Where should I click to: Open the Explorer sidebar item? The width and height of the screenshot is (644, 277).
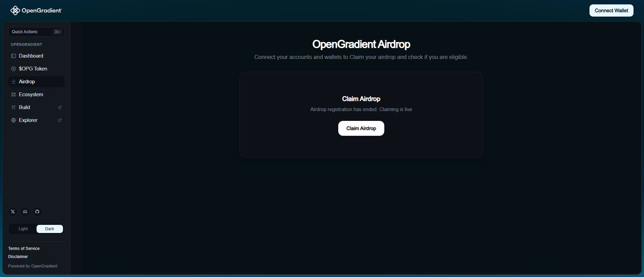click(36, 120)
